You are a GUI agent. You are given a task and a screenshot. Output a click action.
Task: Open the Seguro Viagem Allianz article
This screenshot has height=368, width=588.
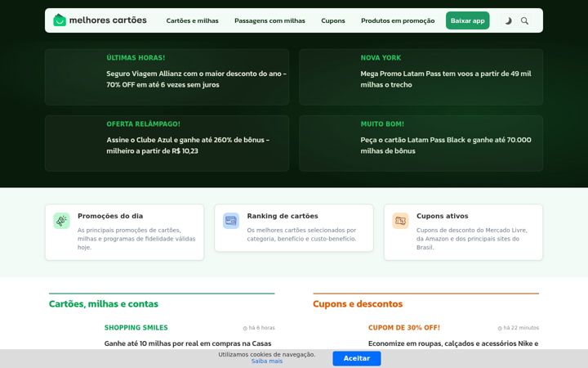[x=197, y=79]
